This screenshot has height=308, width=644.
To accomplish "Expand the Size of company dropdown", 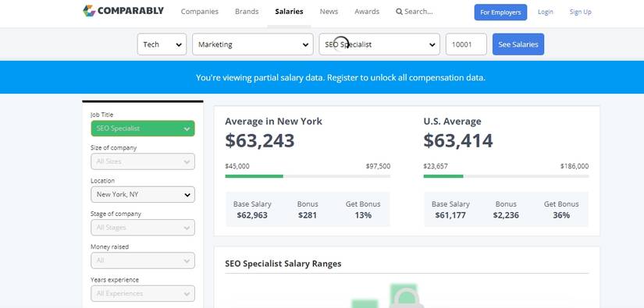I will [x=143, y=161].
